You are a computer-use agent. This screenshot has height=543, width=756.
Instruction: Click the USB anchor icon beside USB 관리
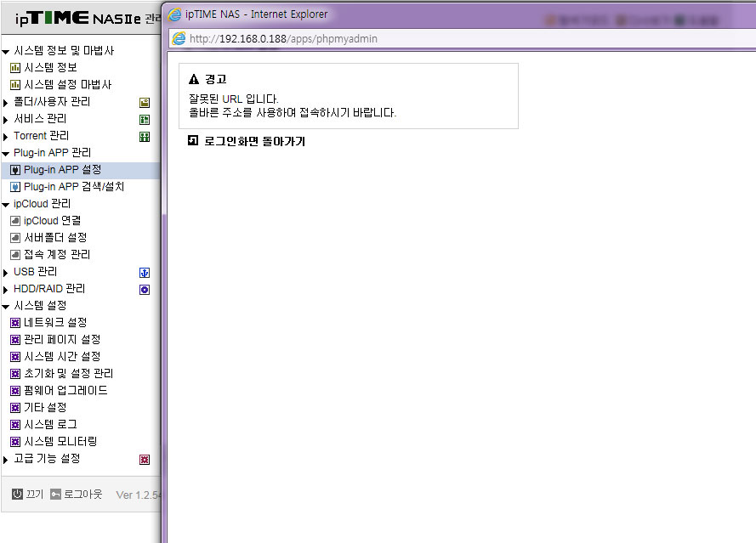point(145,273)
